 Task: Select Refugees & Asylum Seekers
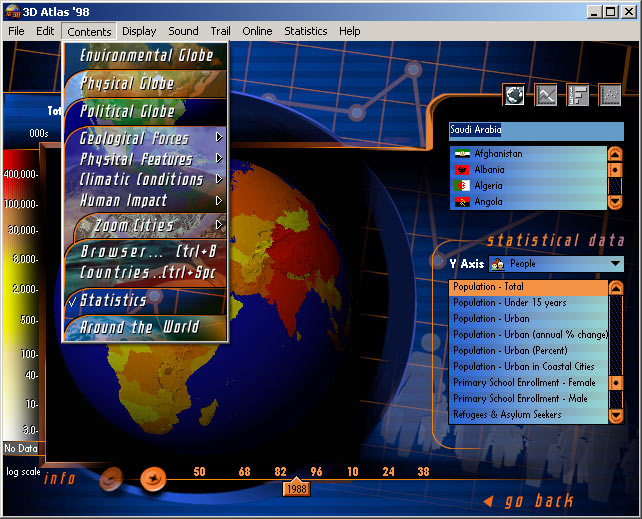(x=529, y=415)
